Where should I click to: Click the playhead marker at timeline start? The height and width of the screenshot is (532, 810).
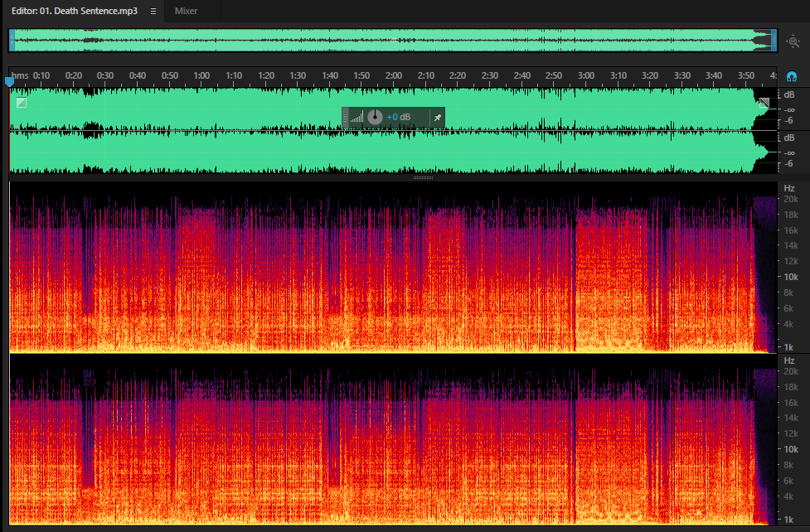point(9,81)
